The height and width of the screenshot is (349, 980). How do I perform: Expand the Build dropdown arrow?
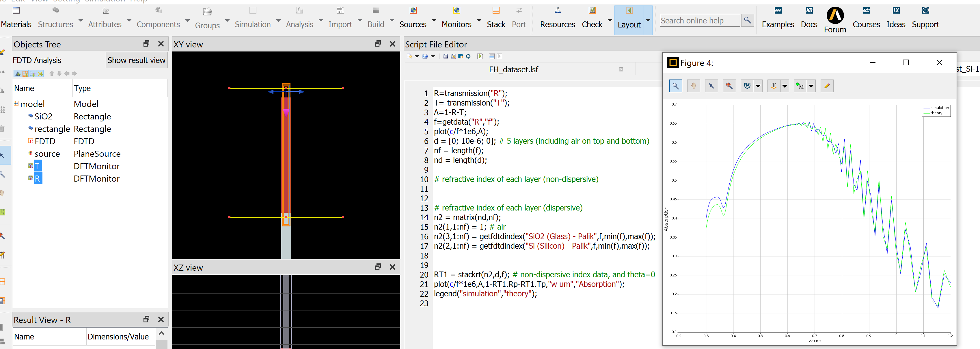[x=392, y=20]
